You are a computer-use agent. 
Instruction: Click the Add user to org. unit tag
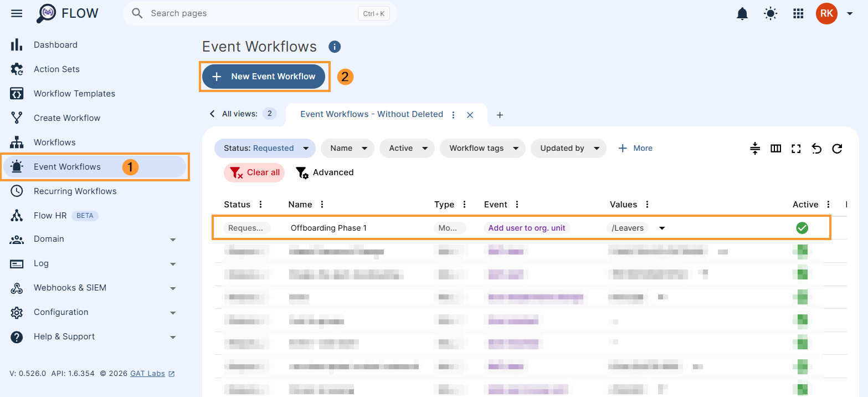tap(527, 228)
